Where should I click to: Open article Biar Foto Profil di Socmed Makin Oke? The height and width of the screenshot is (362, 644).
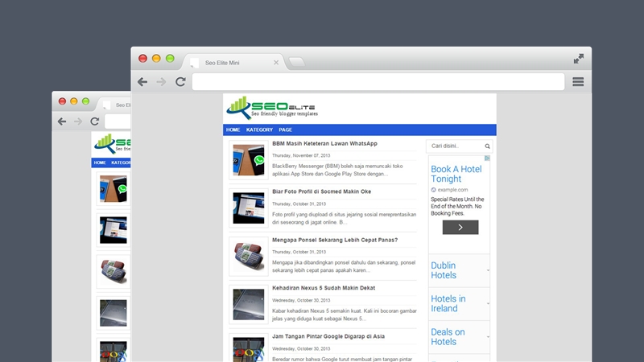coord(321,191)
